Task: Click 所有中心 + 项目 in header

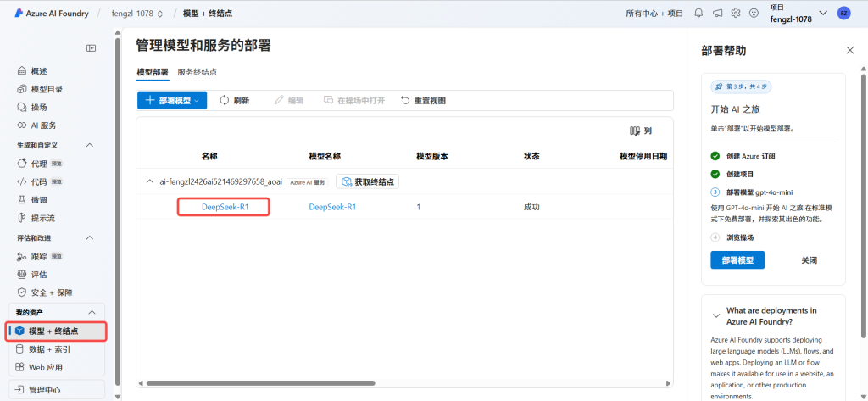Action: click(655, 14)
